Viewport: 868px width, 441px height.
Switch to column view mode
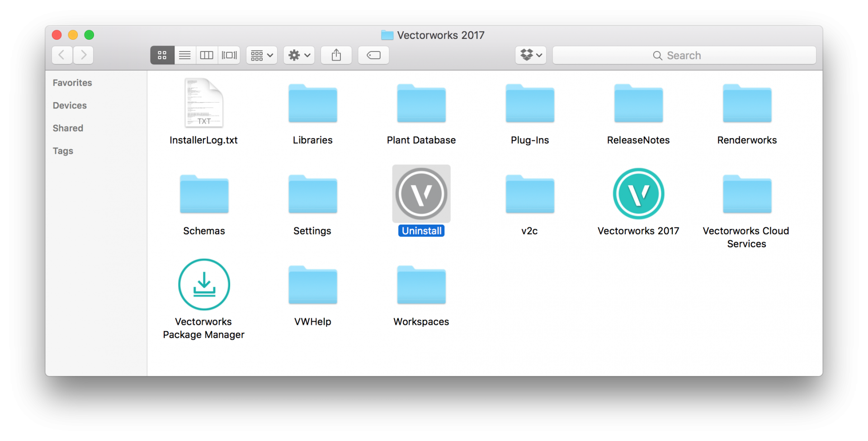click(207, 55)
